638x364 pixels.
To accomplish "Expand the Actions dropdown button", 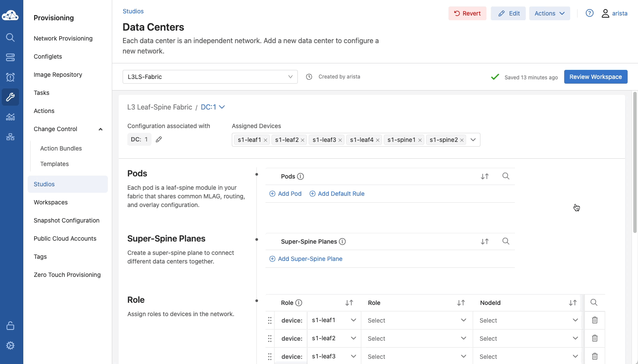I will click(549, 13).
